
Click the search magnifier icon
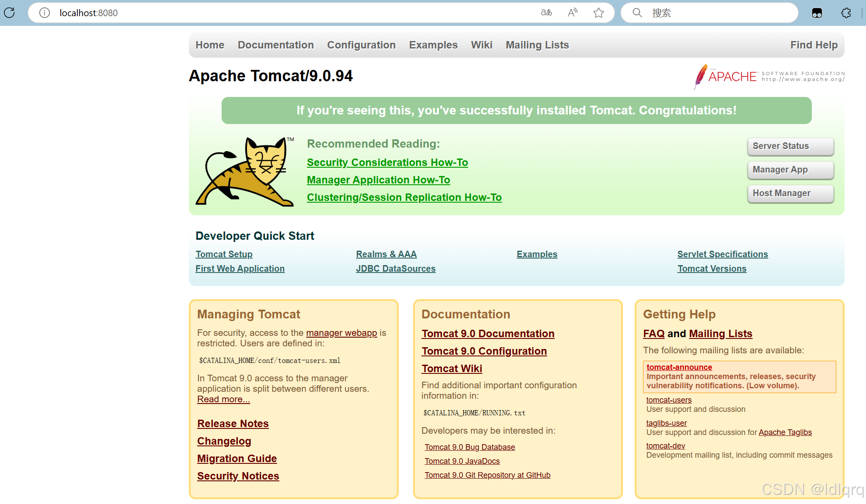pos(637,13)
